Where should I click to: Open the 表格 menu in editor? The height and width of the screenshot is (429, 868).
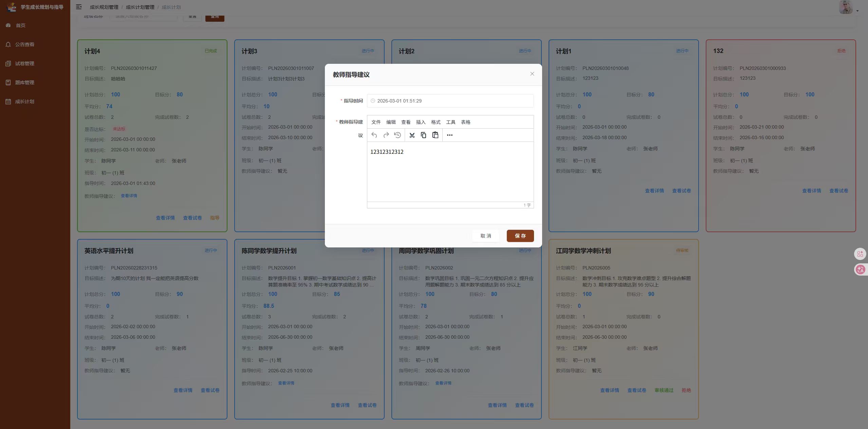point(465,122)
